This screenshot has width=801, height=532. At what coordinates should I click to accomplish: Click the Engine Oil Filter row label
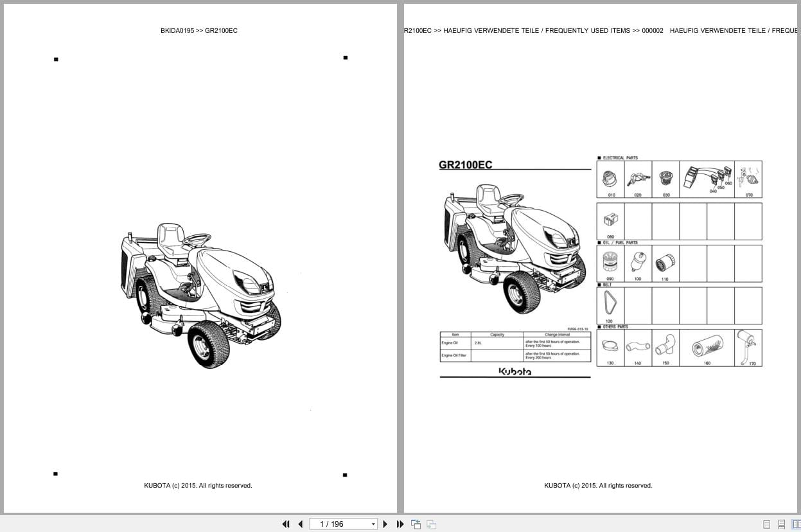[x=453, y=355]
